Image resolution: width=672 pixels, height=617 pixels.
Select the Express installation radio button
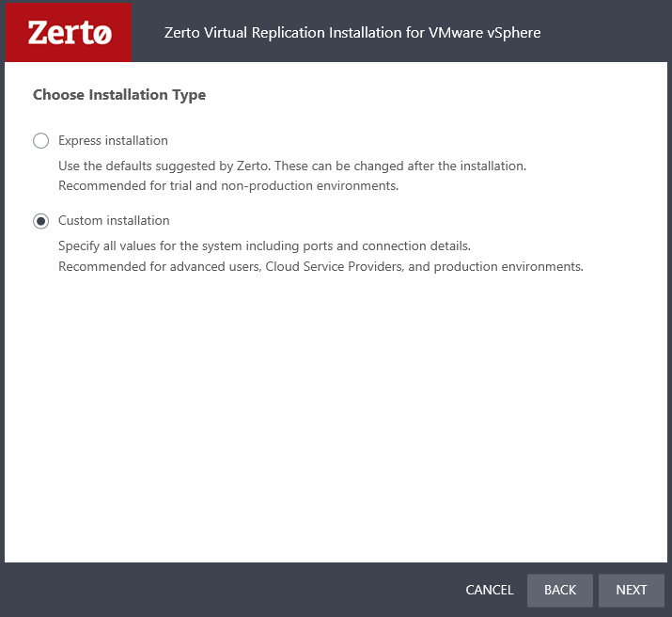[x=40, y=141]
